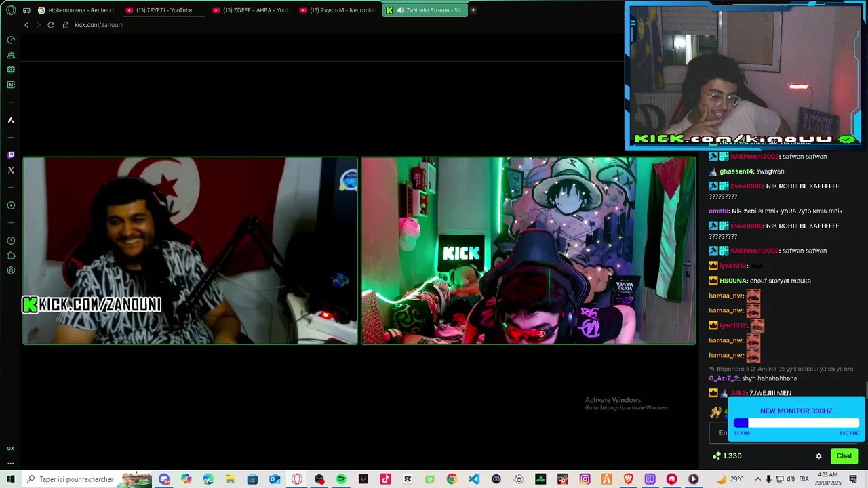Click username G_AziZ_2 in chat
Viewport: 868px width, 488px height.
(x=724, y=378)
